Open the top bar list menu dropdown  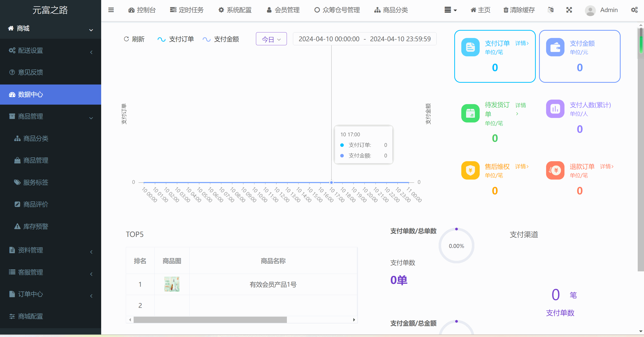pos(450,10)
